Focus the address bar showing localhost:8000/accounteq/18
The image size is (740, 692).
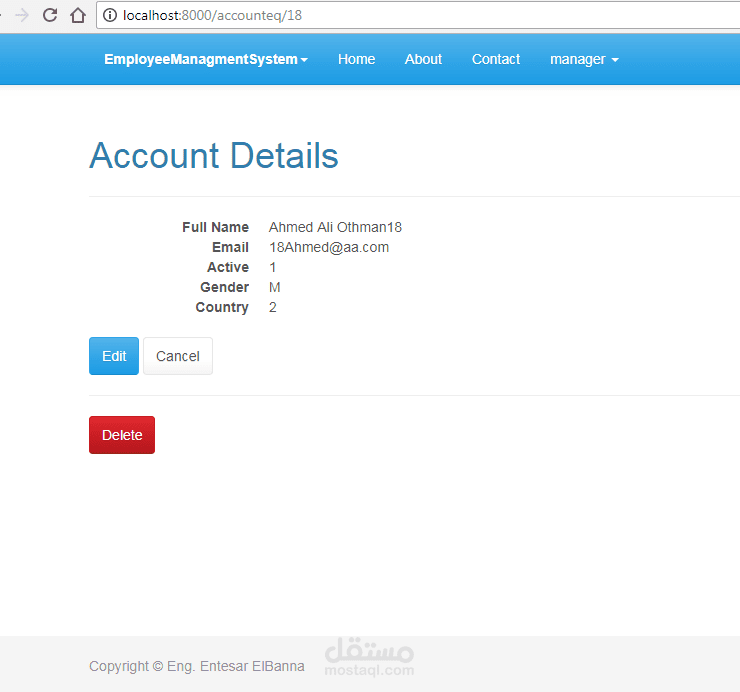(420, 15)
